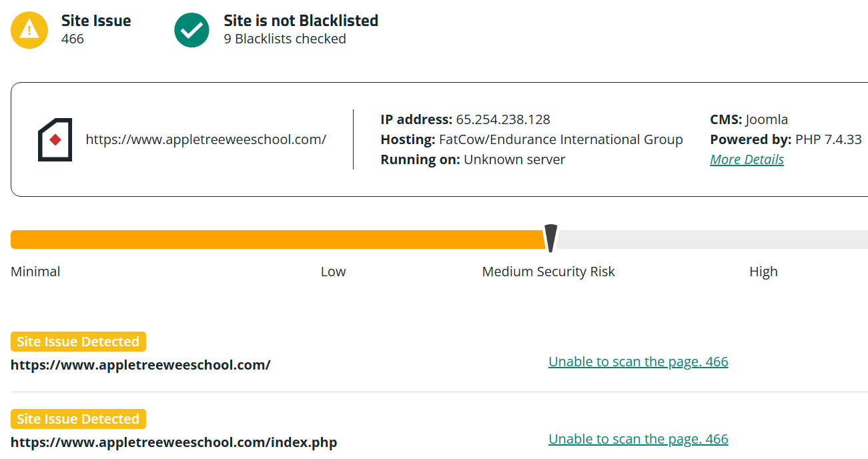The width and height of the screenshot is (868, 459).
Task: Click the Low risk label
Action: (333, 272)
